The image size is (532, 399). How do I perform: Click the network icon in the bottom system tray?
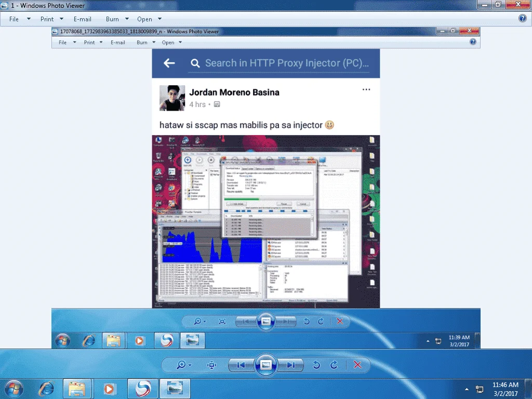tap(480, 389)
